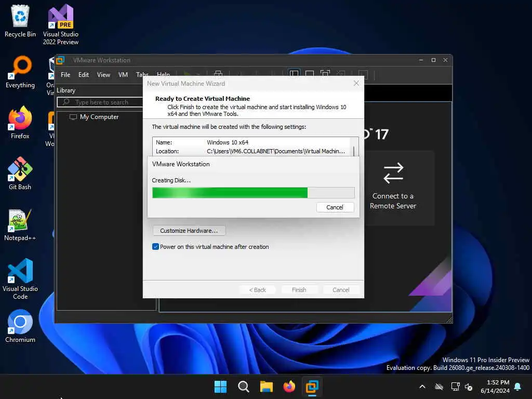532x399 pixels.
Task: Open the Firefox desktop shortcut
Action: pos(20,123)
